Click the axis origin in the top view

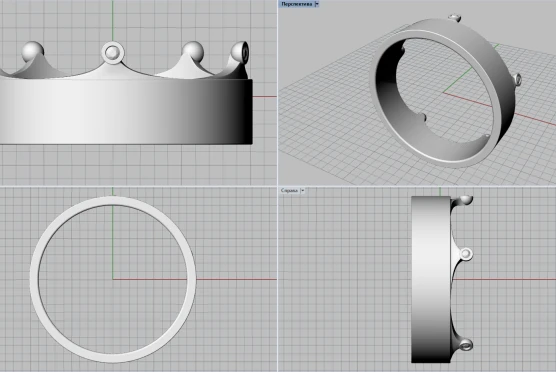click(113, 279)
